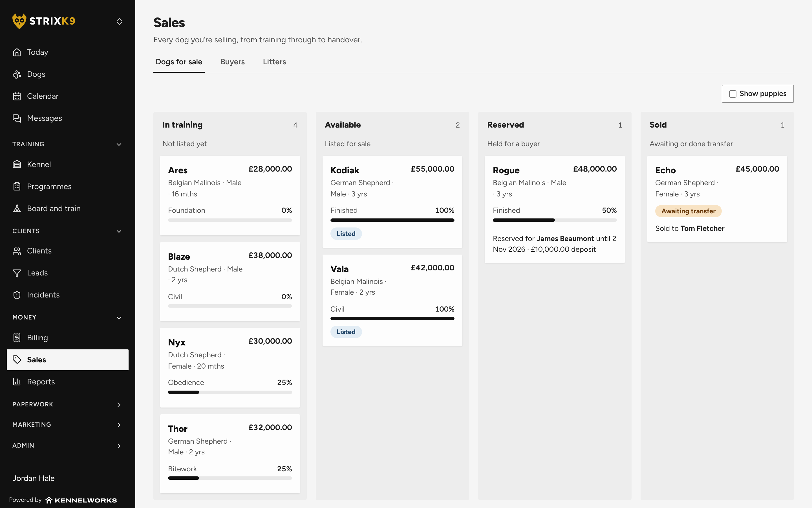The width and height of the screenshot is (812, 508).
Task: Open the Ares dog card
Action: pos(230,196)
